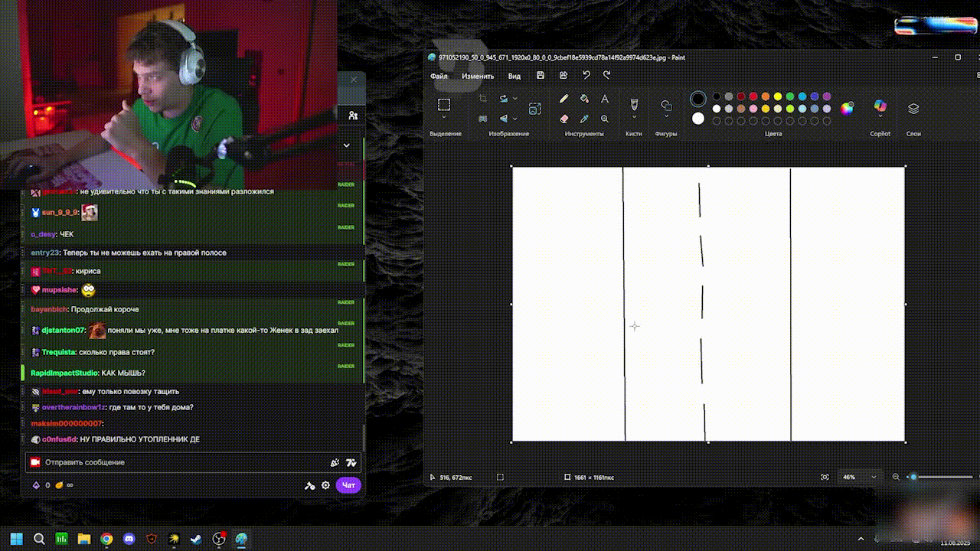Open the Вид menu
This screenshot has width=980, height=551.
514,77
